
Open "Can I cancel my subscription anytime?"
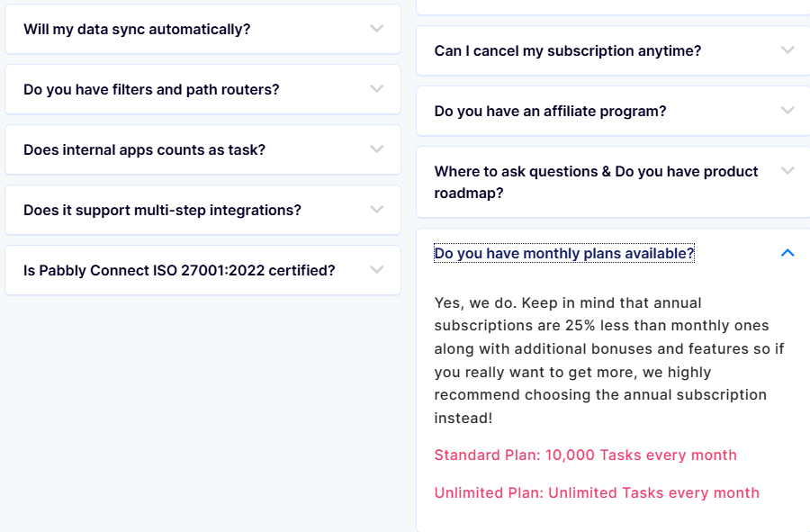[x=567, y=50]
